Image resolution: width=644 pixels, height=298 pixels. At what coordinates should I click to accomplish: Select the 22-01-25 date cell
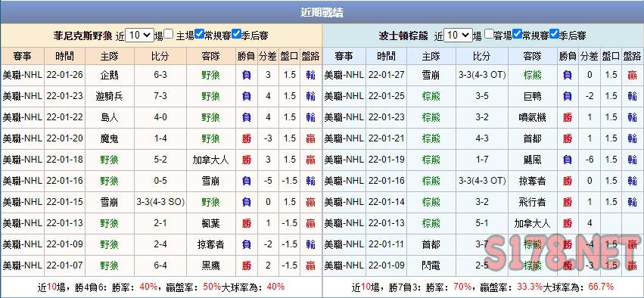(x=387, y=96)
